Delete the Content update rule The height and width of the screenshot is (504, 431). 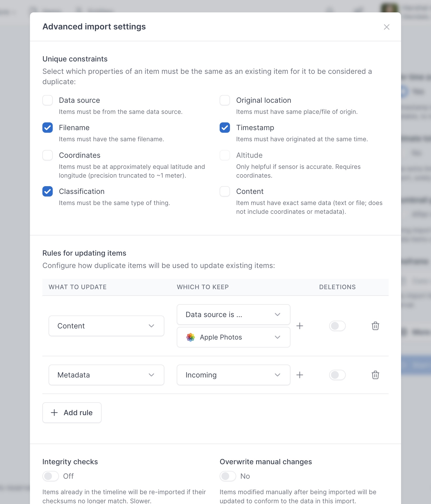[x=375, y=326]
